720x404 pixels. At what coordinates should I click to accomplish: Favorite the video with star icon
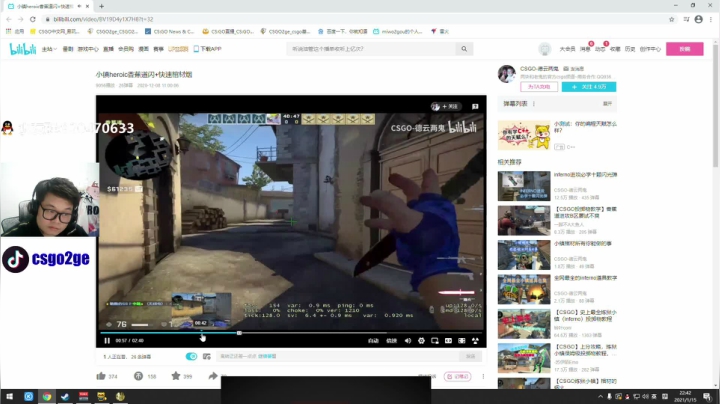pyautogui.click(x=176, y=376)
